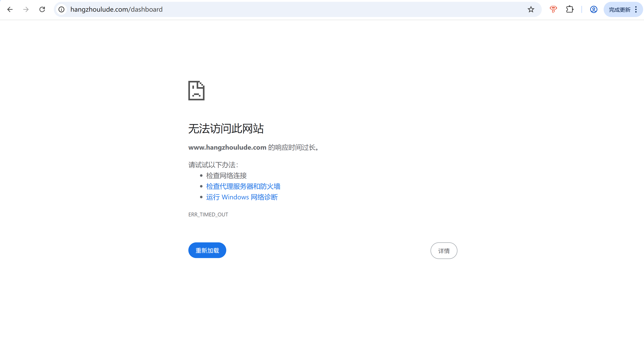Click the ERR_TIMED_OUT error code text
This screenshot has height=362, width=644.
208,215
